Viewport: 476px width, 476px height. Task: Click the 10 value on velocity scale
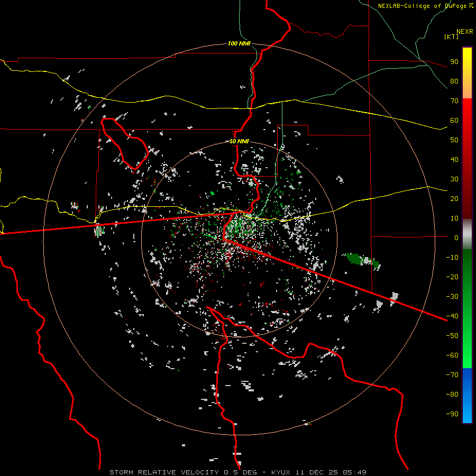pos(454,218)
